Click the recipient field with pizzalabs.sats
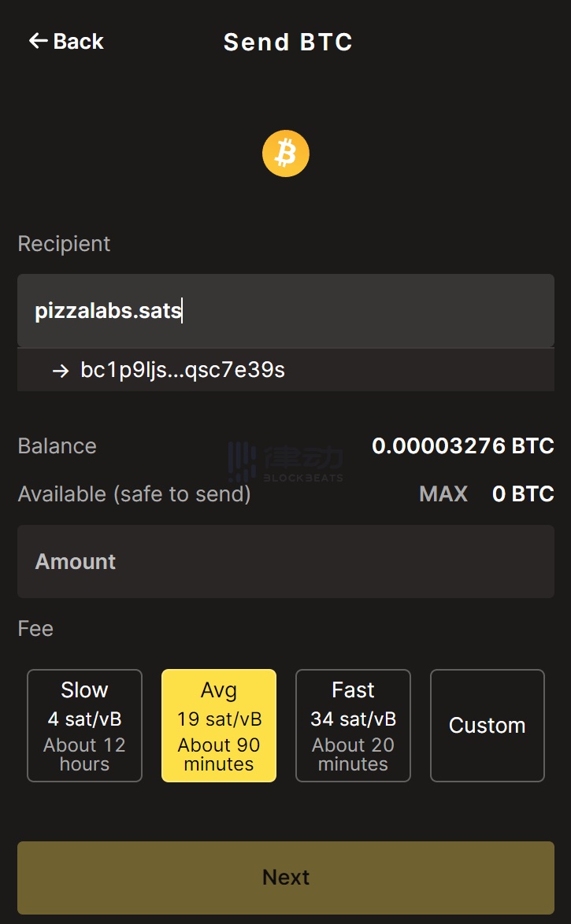 click(x=285, y=311)
